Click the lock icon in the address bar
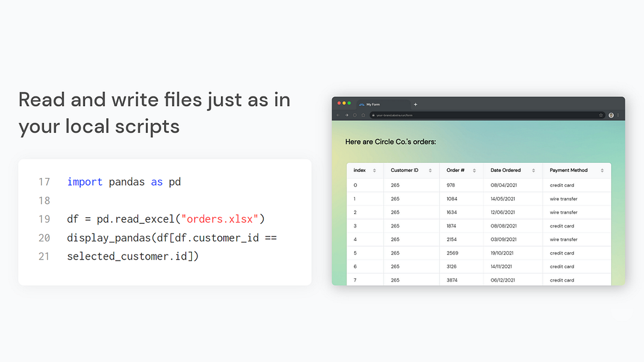 tap(373, 115)
